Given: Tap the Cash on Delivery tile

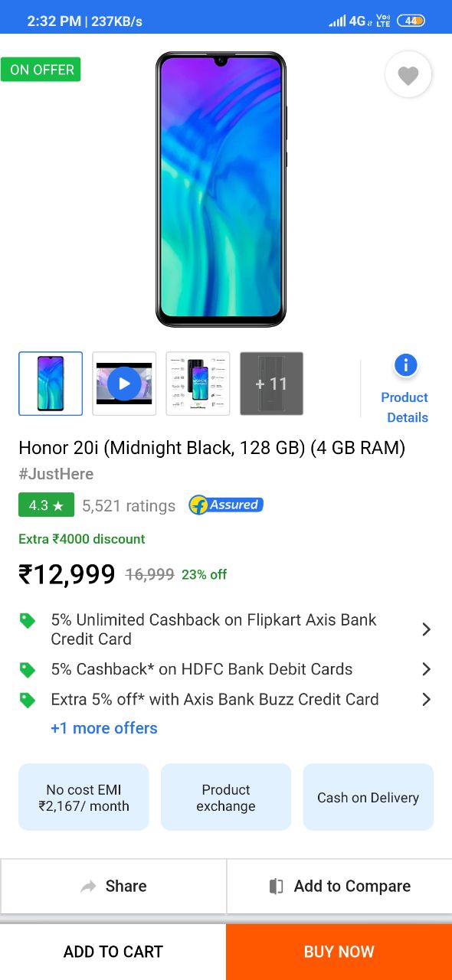Looking at the screenshot, I should coord(368,797).
